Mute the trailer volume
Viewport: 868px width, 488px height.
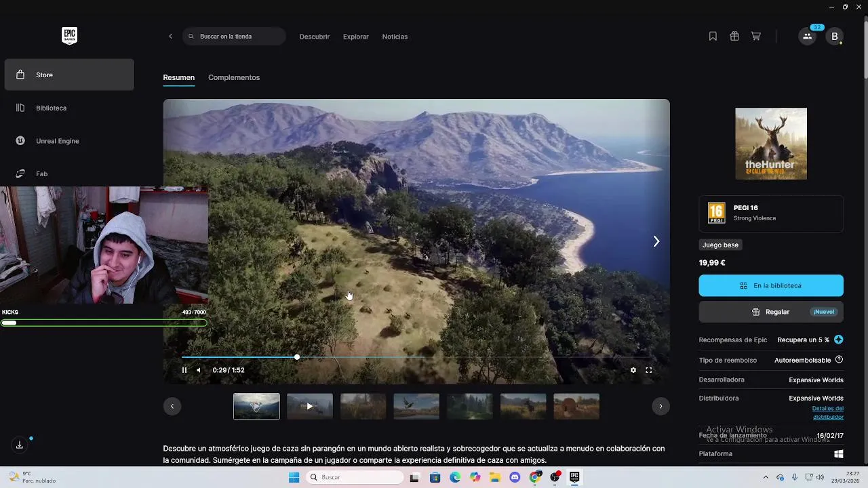tap(198, 370)
